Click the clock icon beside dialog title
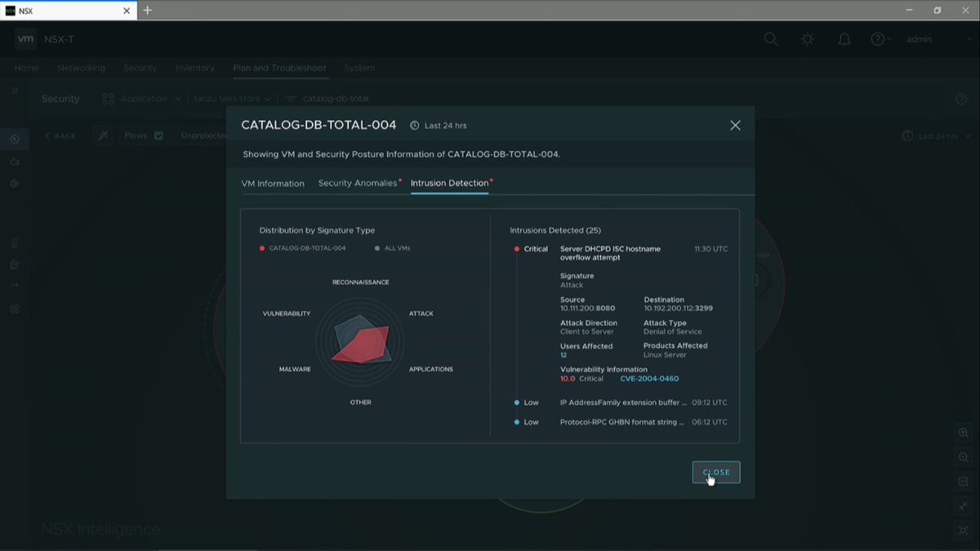Screen dimensions: 980x551 415,126
